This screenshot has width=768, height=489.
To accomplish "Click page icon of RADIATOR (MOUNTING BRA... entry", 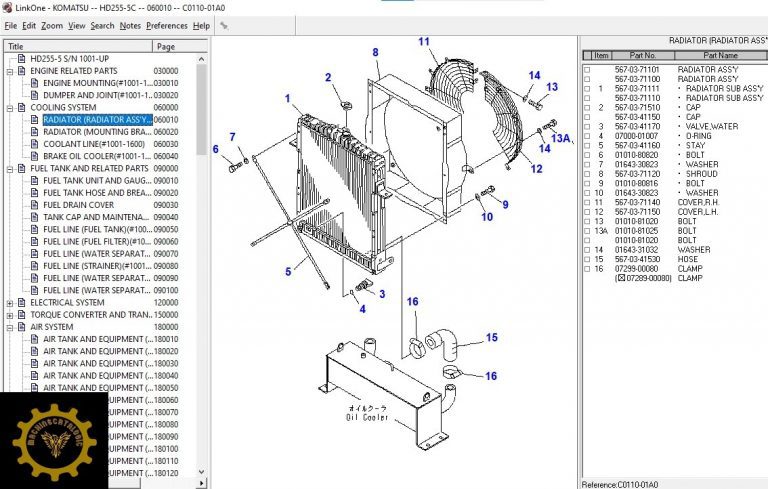I will (x=34, y=132).
